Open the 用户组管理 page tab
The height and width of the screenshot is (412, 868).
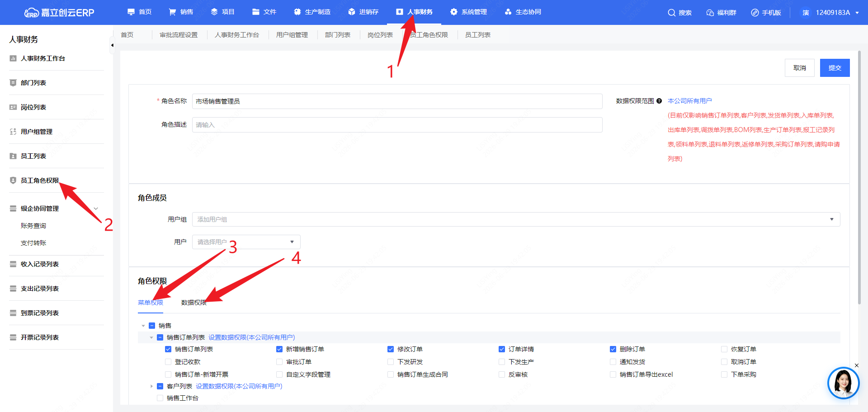tap(292, 35)
